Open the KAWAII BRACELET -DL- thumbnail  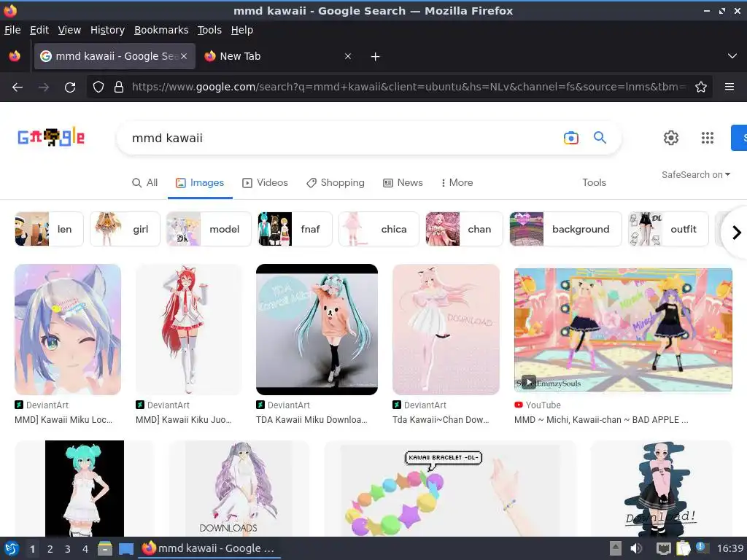[450, 489]
